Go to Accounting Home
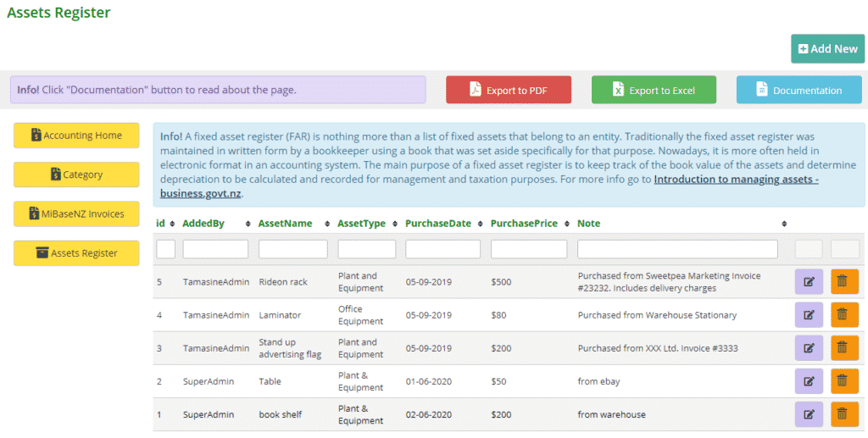Image resolution: width=868 pixels, height=438 pixels. (x=76, y=136)
